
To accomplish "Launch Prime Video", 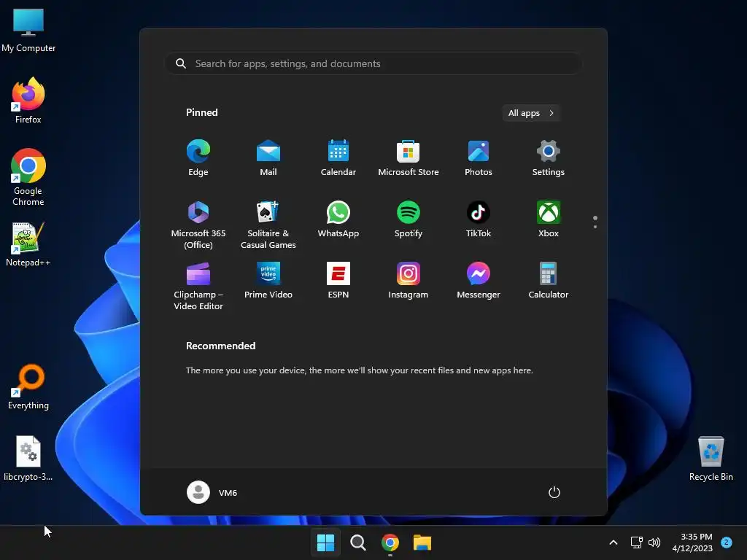I will pos(268,281).
